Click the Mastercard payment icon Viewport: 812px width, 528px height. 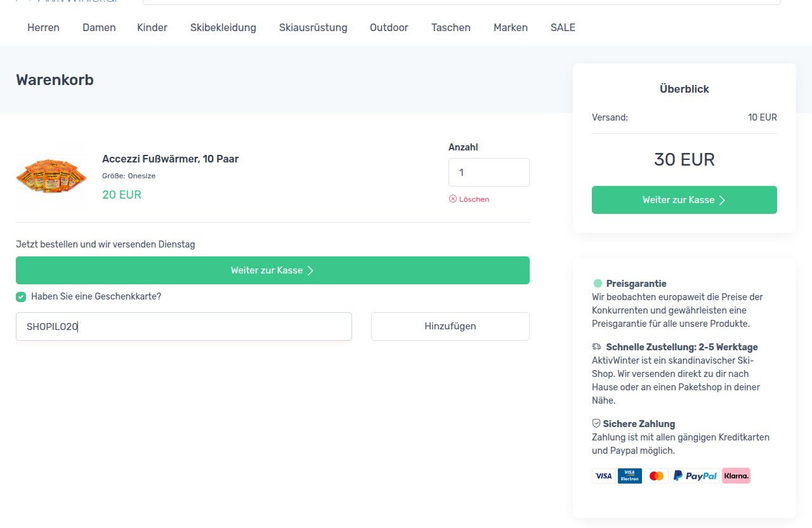657,476
